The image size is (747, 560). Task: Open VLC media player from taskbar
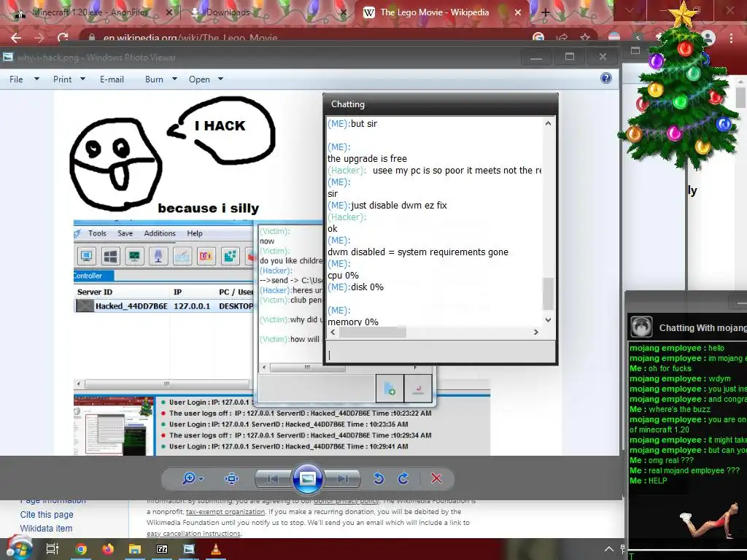click(216, 549)
